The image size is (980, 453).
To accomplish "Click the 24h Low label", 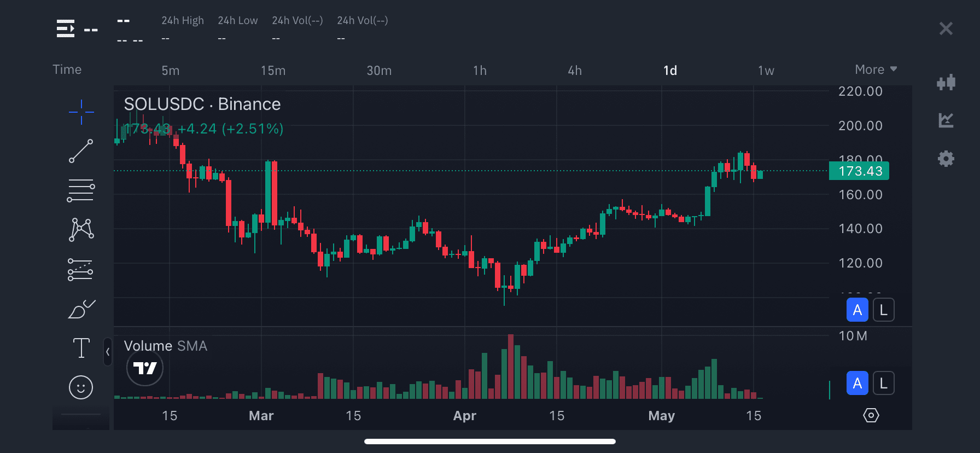I will pyautogui.click(x=238, y=20).
